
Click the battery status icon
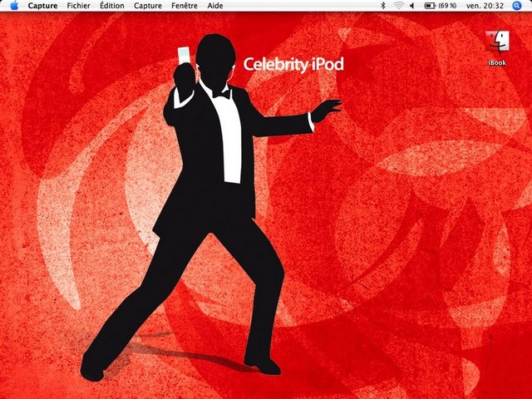(430, 6)
